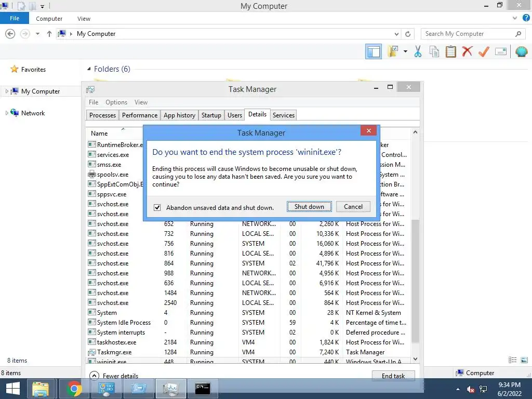Expand the My Computer tree node
The width and height of the screenshot is (532, 399).
(x=6, y=91)
